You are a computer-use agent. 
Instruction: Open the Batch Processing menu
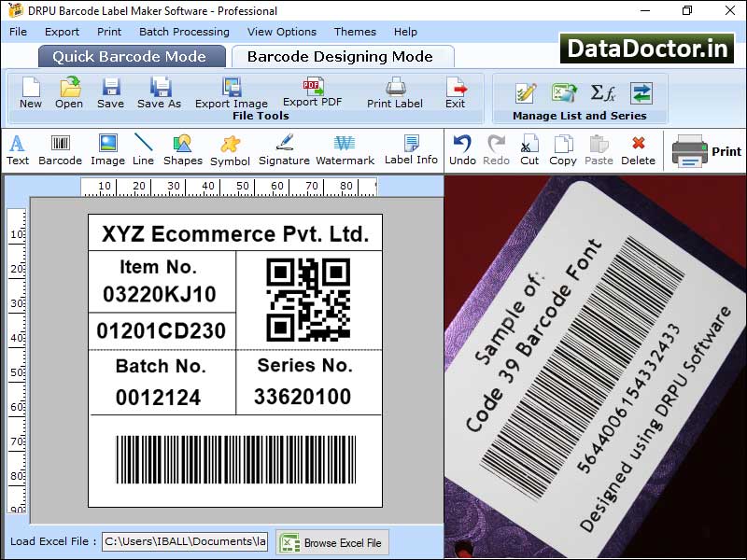pos(184,31)
